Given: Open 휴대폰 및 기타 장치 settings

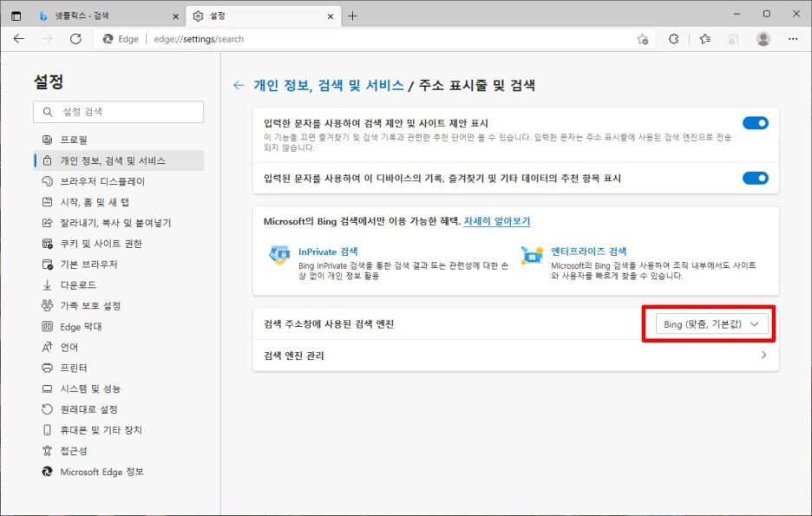Looking at the screenshot, I should pos(119,429).
